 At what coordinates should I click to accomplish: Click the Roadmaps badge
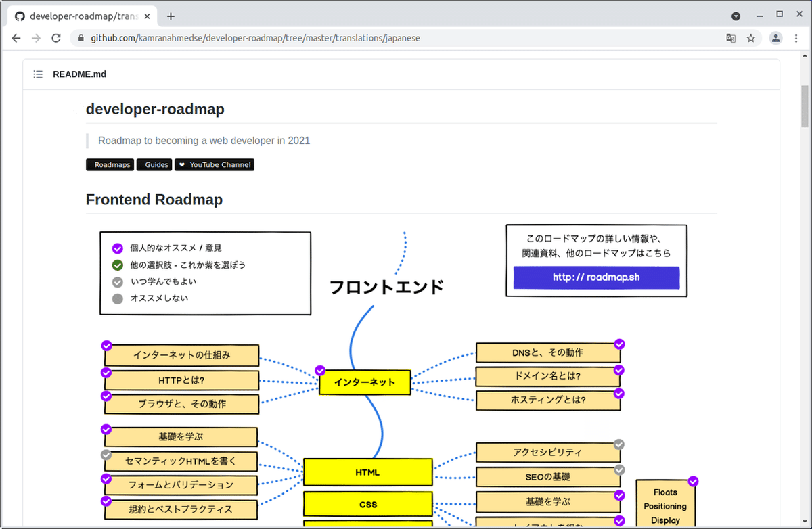pyautogui.click(x=110, y=164)
